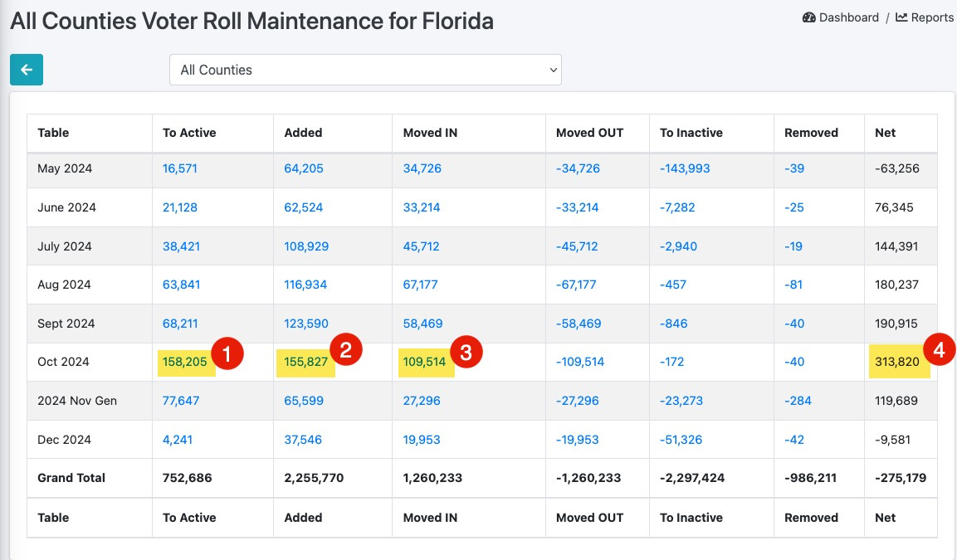The height and width of the screenshot is (560, 957).
Task: Click 2024 Nov Gen To Inactive value -23,273
Action: click(x=681, y=401)
